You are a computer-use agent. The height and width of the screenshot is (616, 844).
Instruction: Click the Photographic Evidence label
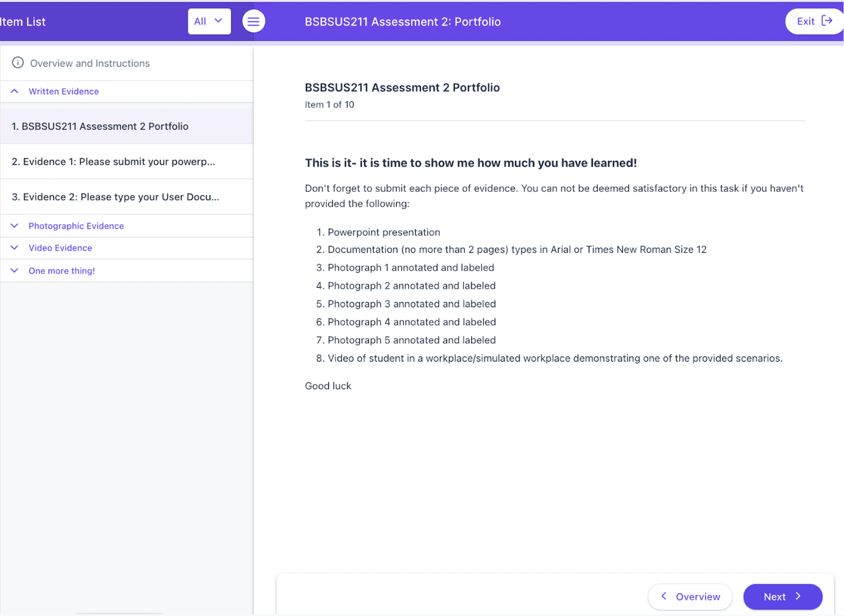tap(76, 226)
